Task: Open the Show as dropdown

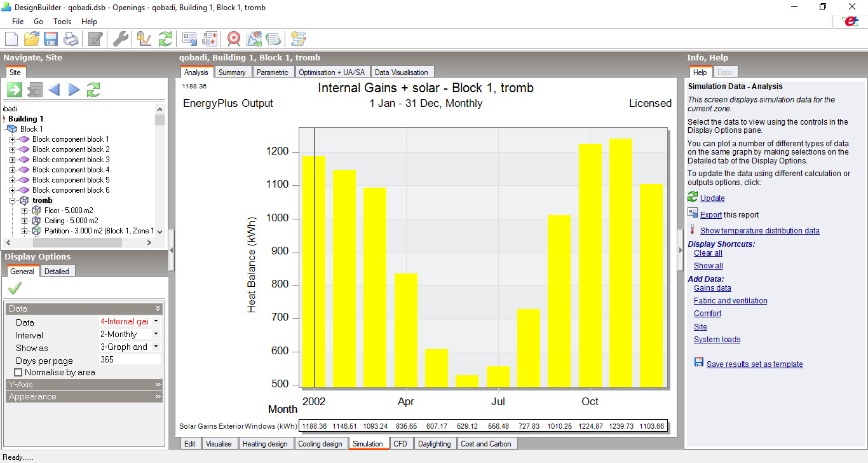Action: [x=156, y=347]
